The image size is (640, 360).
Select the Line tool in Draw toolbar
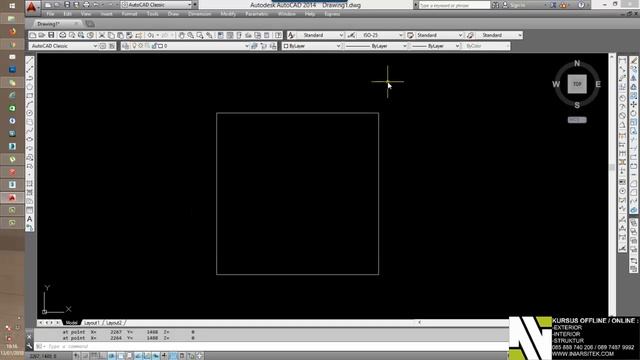click(x=29, y=60)
